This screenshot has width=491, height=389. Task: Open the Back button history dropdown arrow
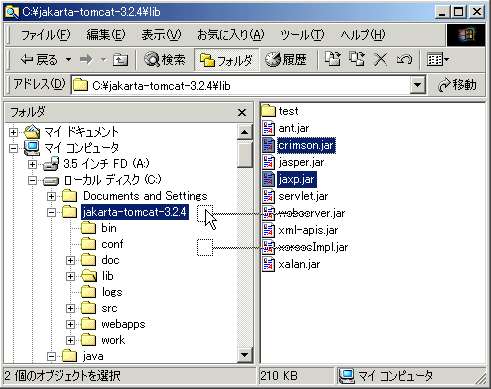pyautogui.click(x=68, y=60)
